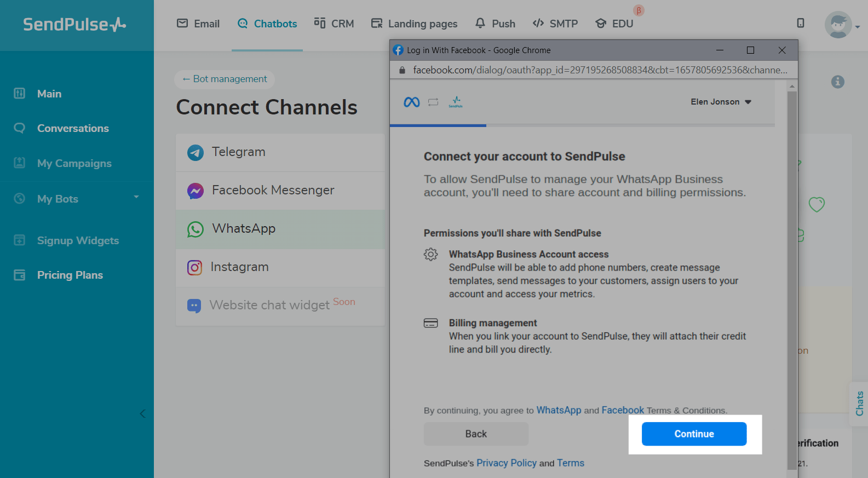Click the Signup Widgets sidebar icon

[19, 240]
